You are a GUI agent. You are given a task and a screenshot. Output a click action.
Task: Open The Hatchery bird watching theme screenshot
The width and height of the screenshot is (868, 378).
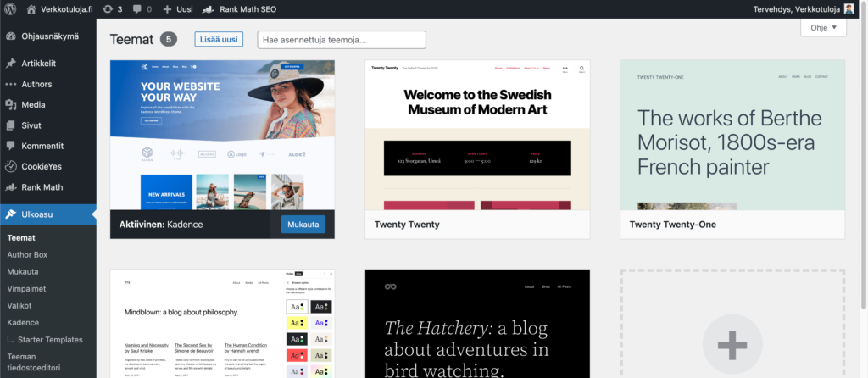477,324
